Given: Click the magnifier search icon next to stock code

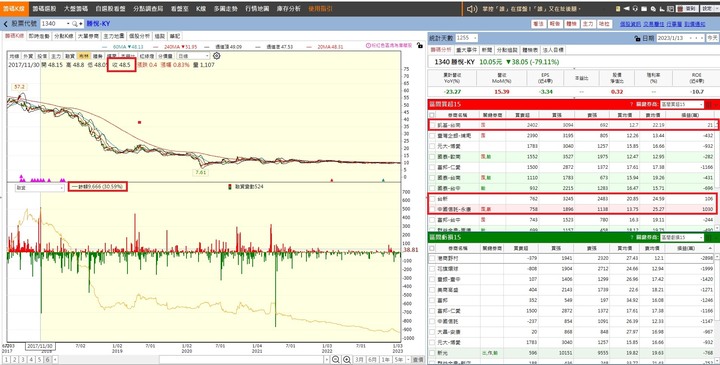Looking at the screenshot, I should 74,24.
